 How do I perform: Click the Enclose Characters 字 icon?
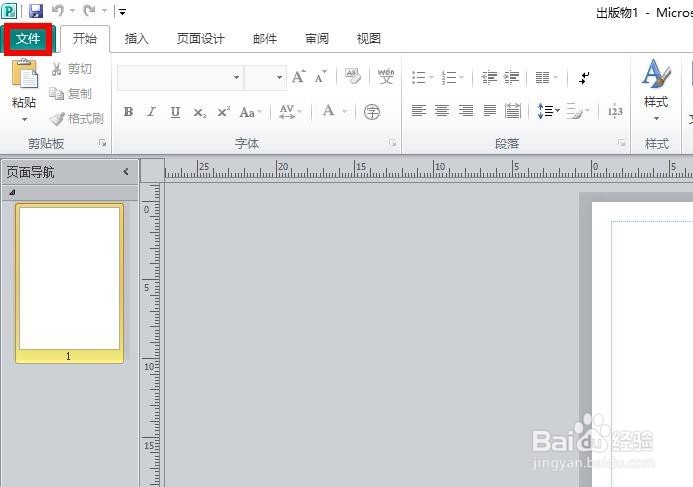372,112
